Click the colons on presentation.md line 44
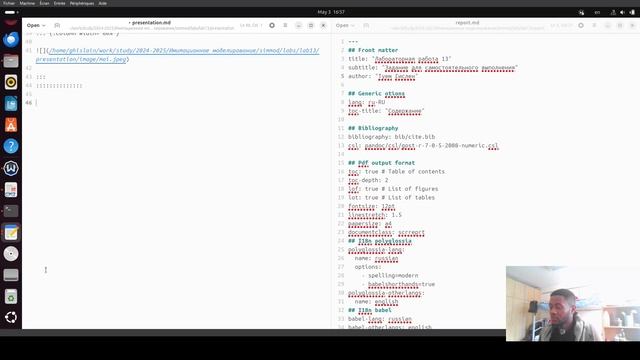This screenshot has height=360, width=640. (59, 85)
